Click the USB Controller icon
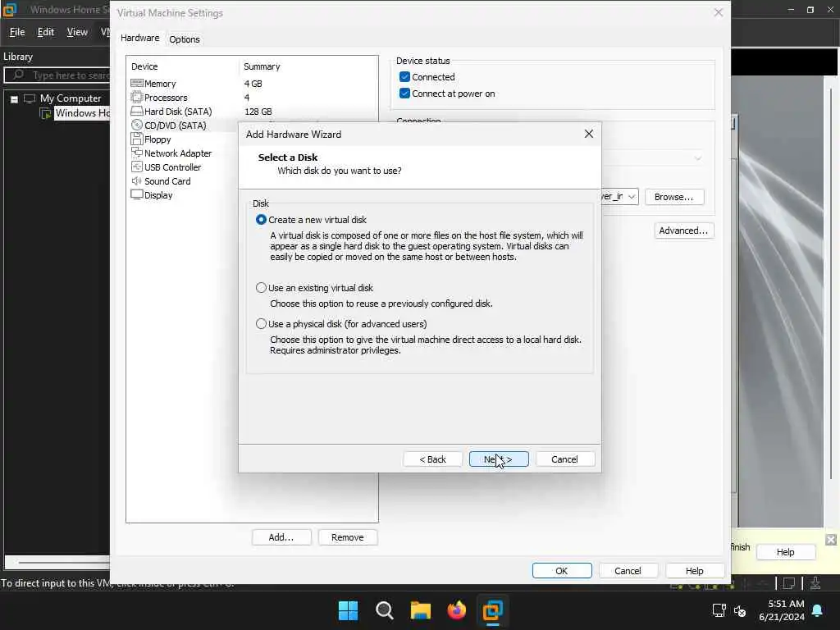Screen dimensions: 840x630 (x=137, y=167)
